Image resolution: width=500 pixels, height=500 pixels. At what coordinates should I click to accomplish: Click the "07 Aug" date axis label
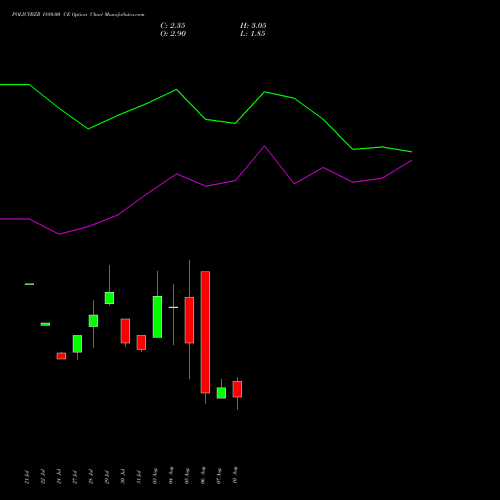coord(219,476)
